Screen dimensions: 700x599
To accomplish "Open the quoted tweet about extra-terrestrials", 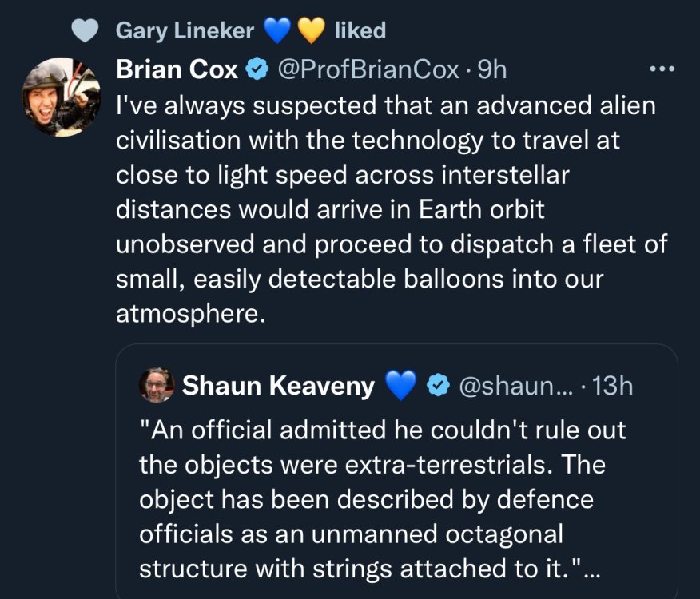I will [382, 499].
